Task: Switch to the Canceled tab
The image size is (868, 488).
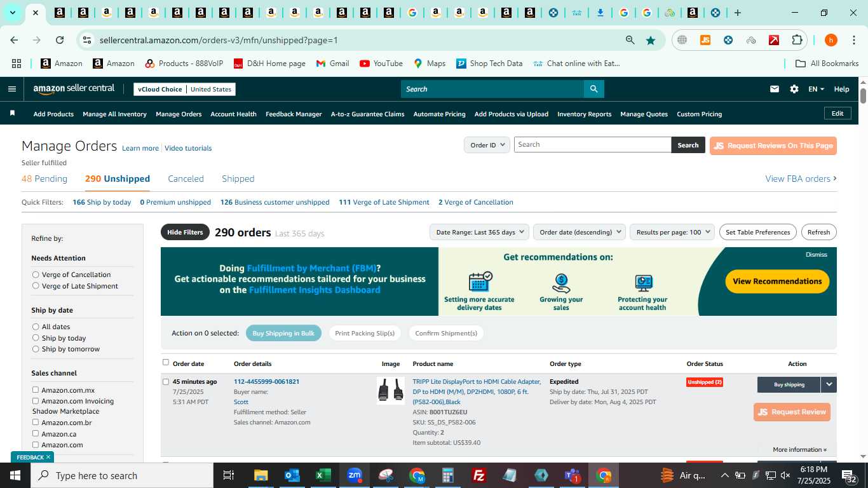Action: 186,179
